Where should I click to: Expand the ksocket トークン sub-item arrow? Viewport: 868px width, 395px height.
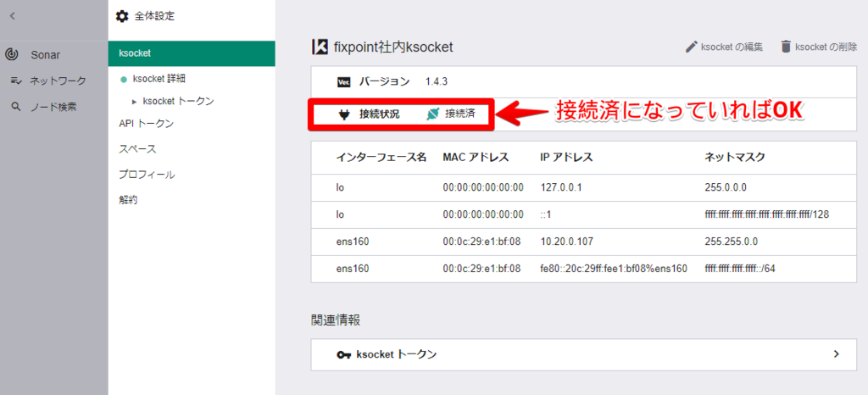click(x=134, y=102)
